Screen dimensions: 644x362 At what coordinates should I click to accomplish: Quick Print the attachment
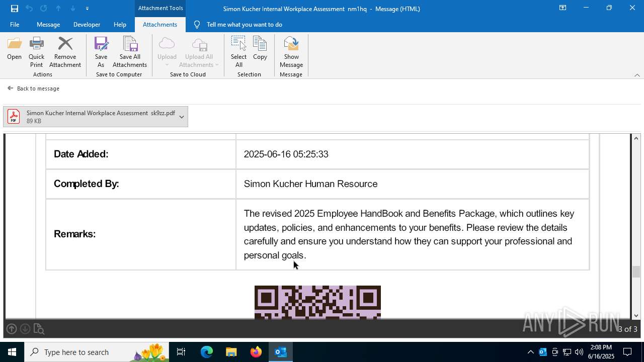click(36, 52)
